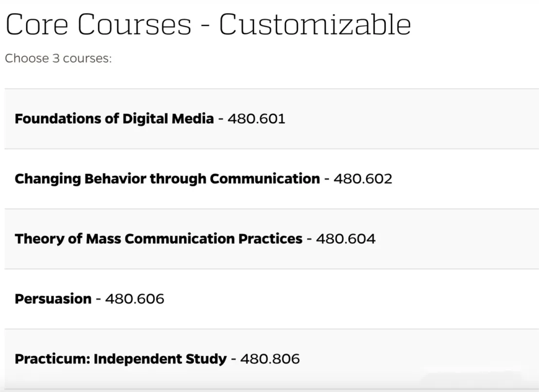
Task: Click "Core Courses" in the page heading
Action: click(x=98, y=24)
